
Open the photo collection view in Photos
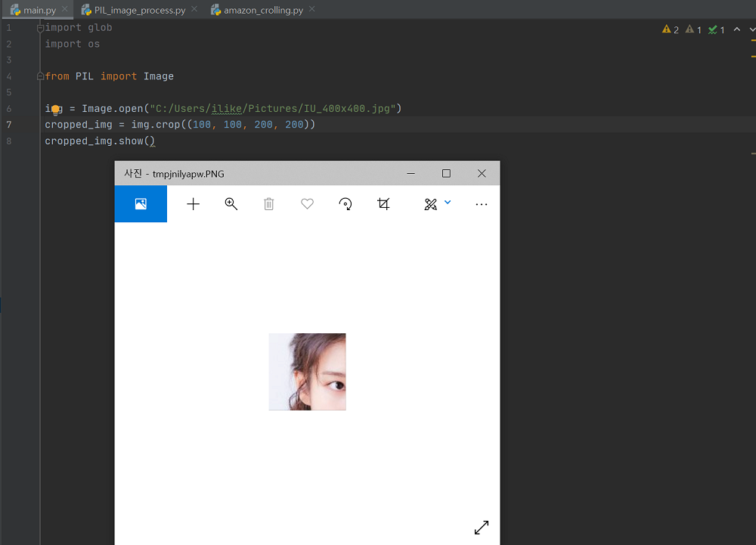coord(141,204)
